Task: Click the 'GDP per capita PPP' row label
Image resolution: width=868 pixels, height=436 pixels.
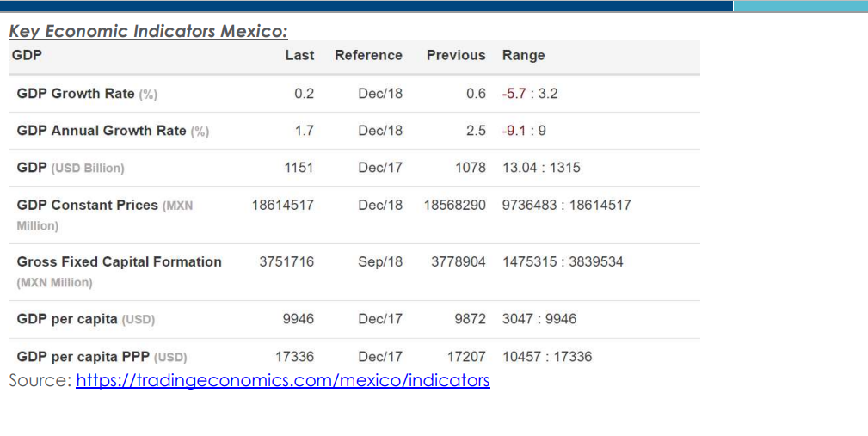Action: click(102, 357)
